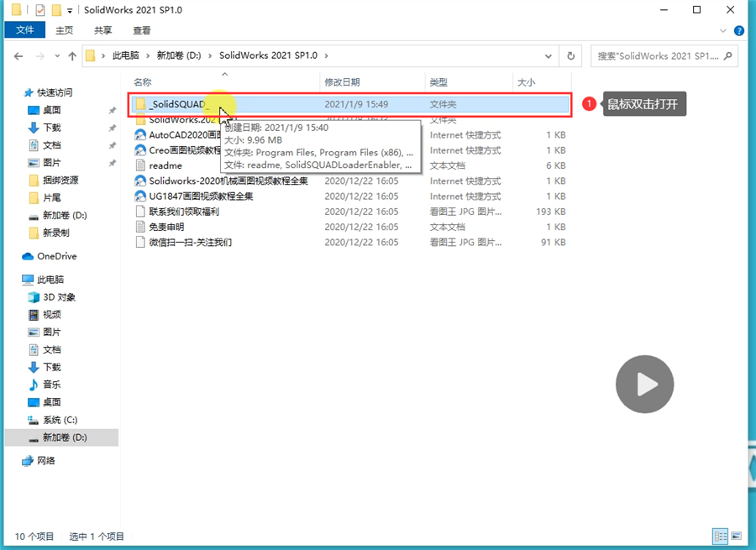Sort files by the 名称 column header

[143, 82]
